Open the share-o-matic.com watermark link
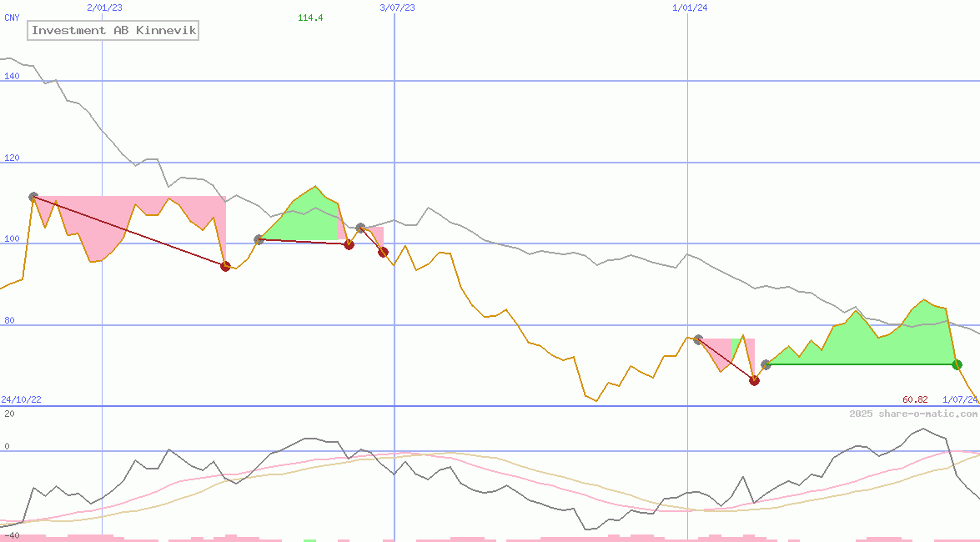The width and height of the screenshot is (980, 542). click(913, 414)
